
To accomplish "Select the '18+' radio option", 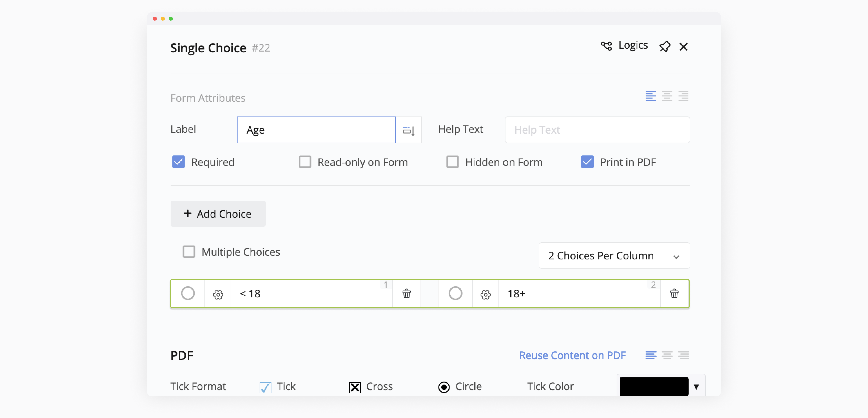I will pos(455,293).
